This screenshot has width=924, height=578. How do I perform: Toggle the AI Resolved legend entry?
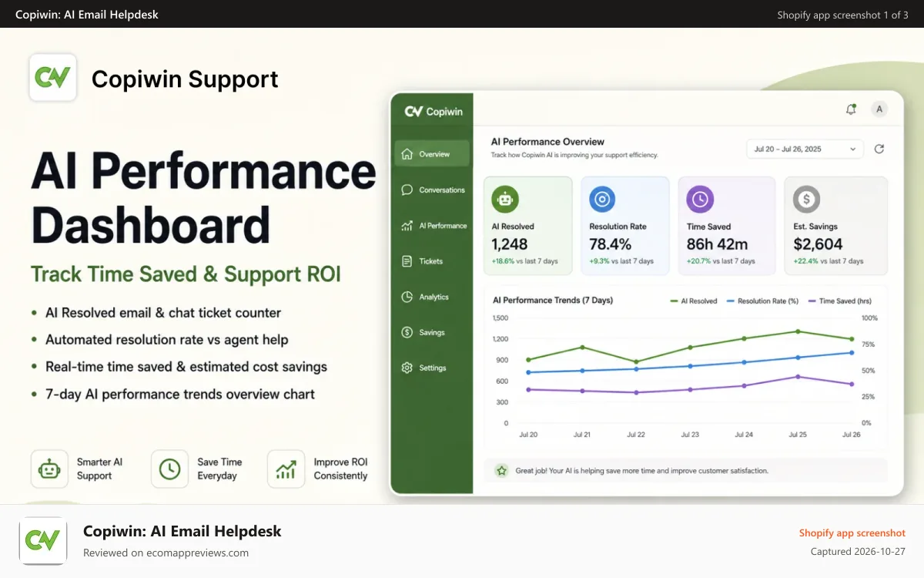coord(693,301)
